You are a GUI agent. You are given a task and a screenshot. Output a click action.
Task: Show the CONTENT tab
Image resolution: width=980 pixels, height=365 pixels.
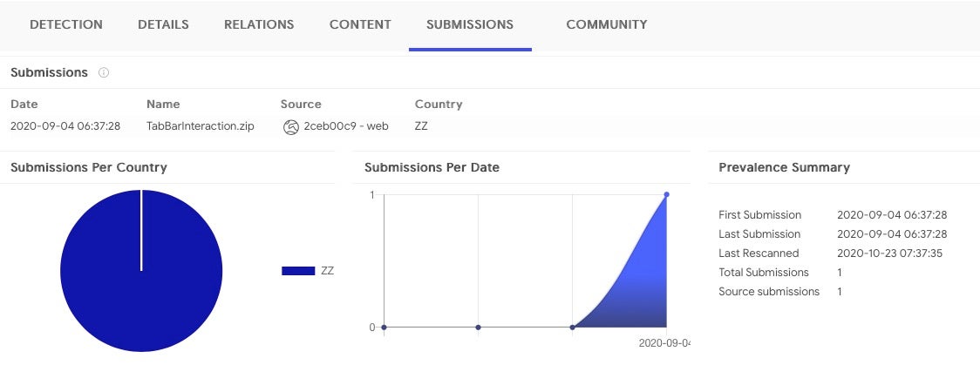click(x=360, y=24)
